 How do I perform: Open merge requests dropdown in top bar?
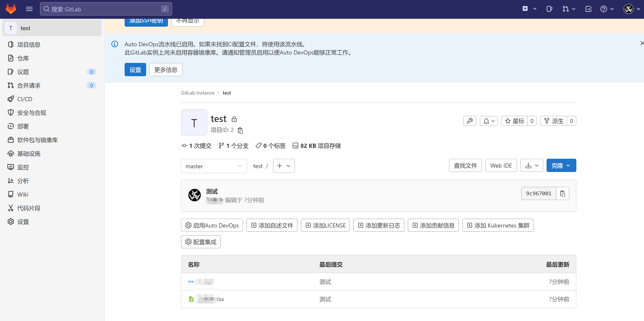tap(569, 9)
